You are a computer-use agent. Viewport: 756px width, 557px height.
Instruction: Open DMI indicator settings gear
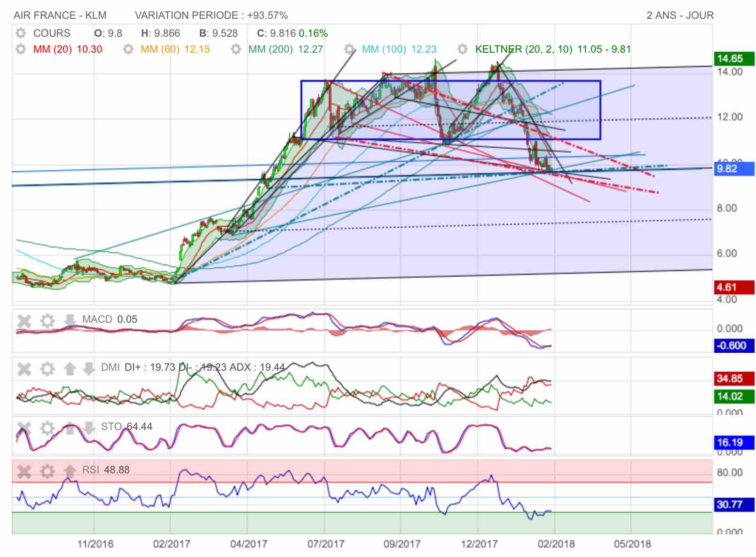pos(47,369)
